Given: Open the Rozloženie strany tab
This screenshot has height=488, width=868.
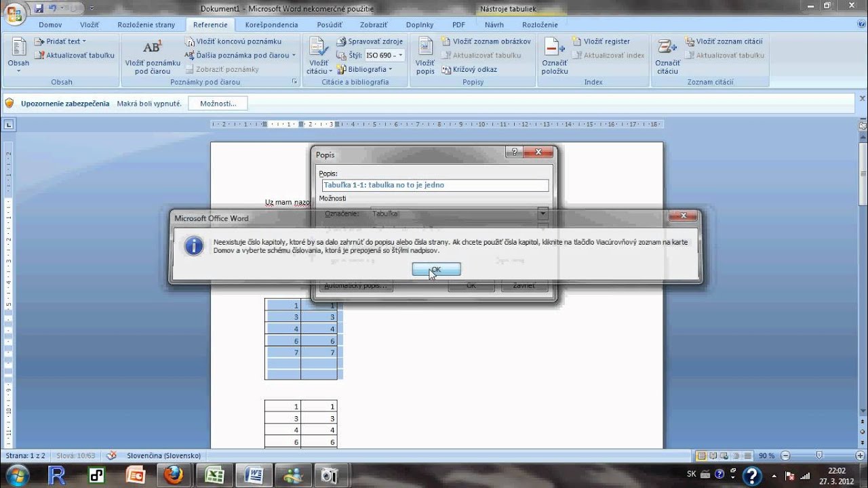Looking at the screenshot, I should [146, 25].
